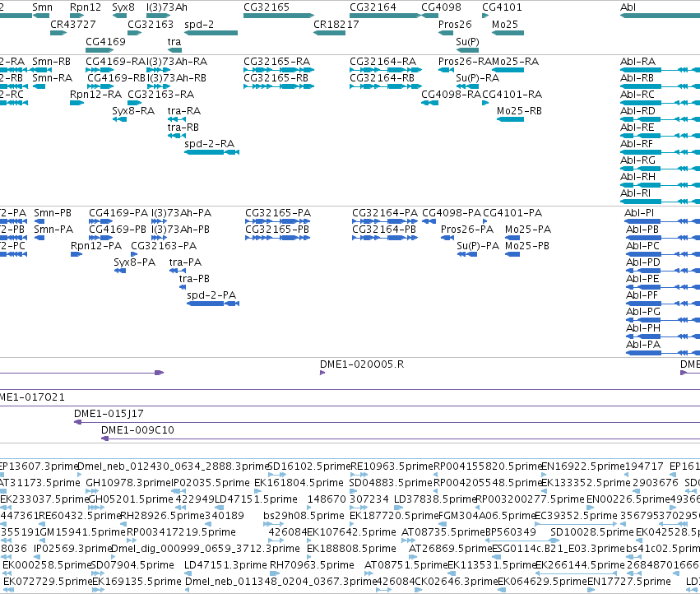700x594 pixels.
Task: Click the tra gene label in gene track
Action: tap(174, 41)
